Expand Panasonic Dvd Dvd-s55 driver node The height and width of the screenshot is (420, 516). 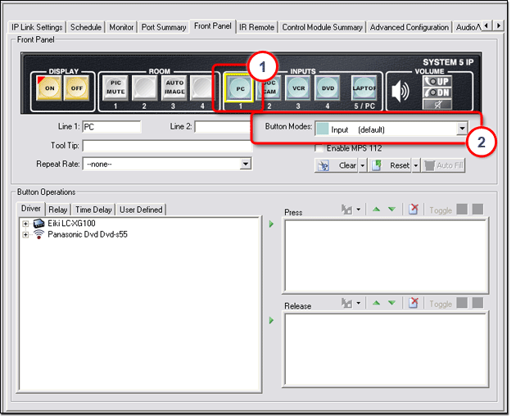[25, 235]
